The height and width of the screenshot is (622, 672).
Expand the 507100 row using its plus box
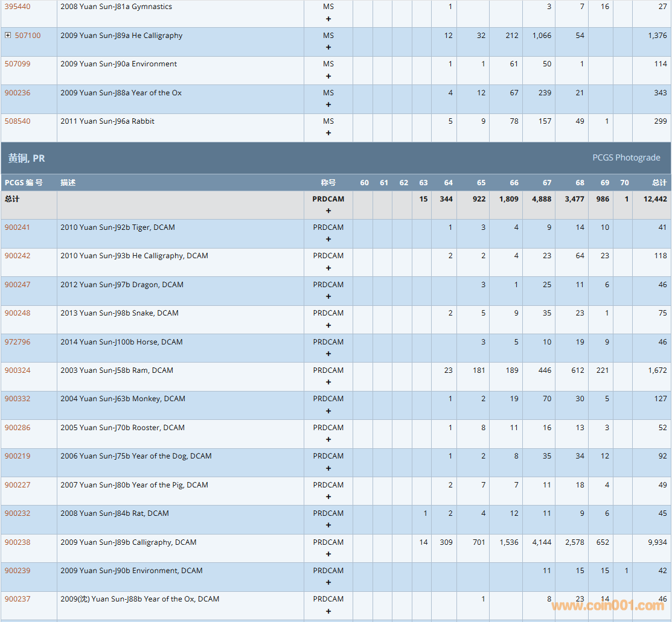pos(8,36)
